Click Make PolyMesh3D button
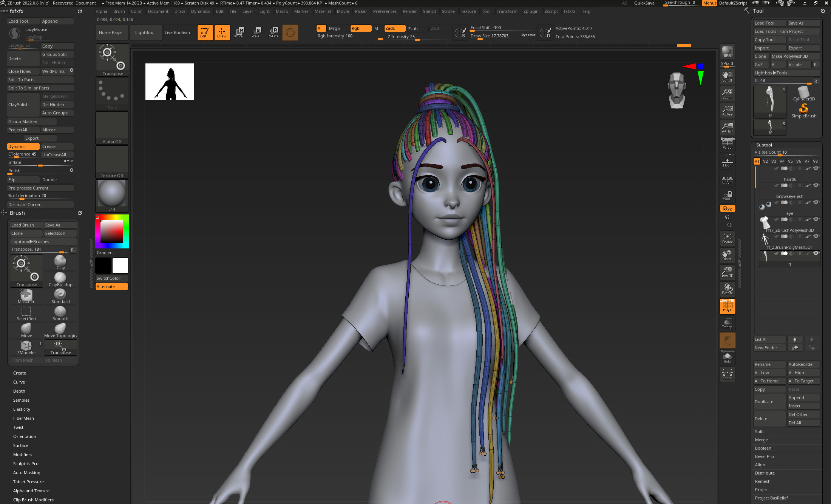Viewport: 831px width, 504px height. click(x=795, y=56)
